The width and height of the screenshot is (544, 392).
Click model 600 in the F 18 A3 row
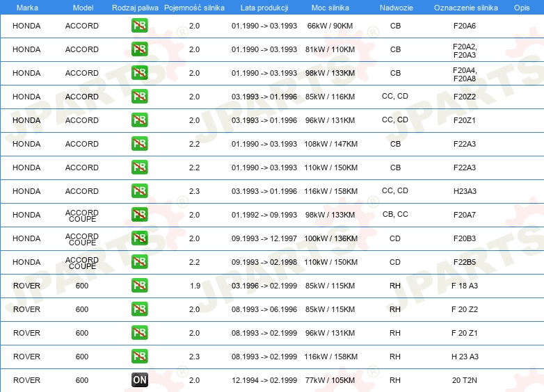click(82, 286)
